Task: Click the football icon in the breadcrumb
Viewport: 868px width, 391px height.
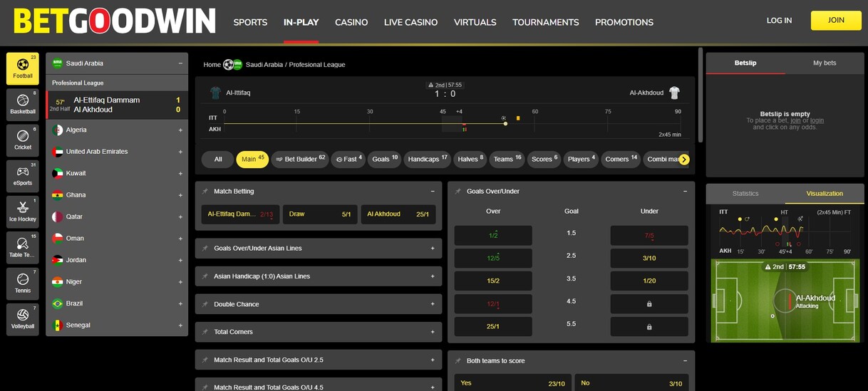Action: [228, 65]
